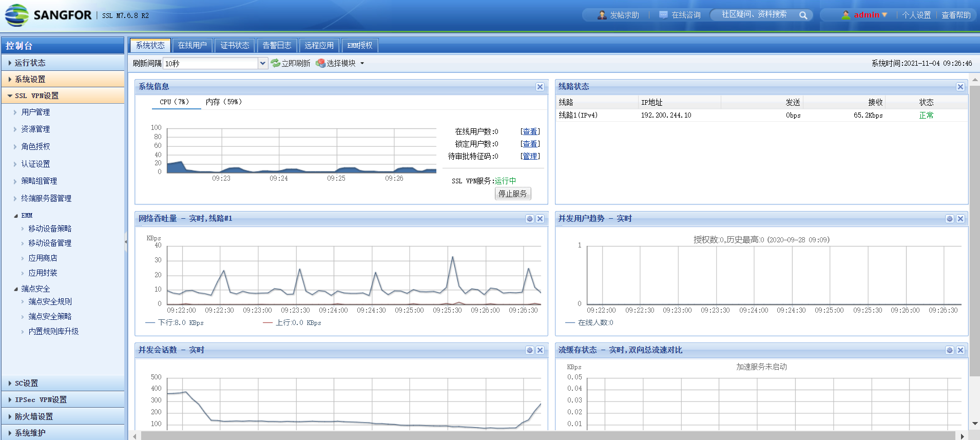
Task: Select the CPU (7%) chart tab
Action: click(174, 102)
